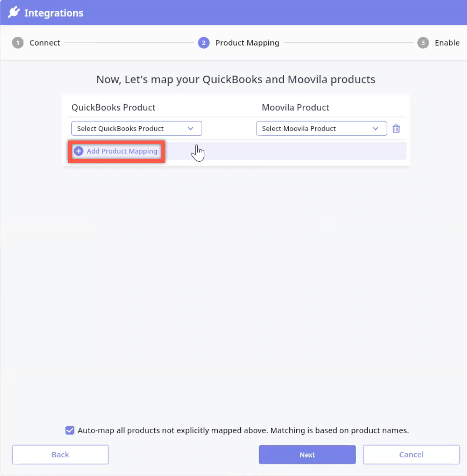Click step 1 circle for Connect
Image resolution: width=467 pixels, height=476 pixels.
pyautogui.click(x=18, y=43)
